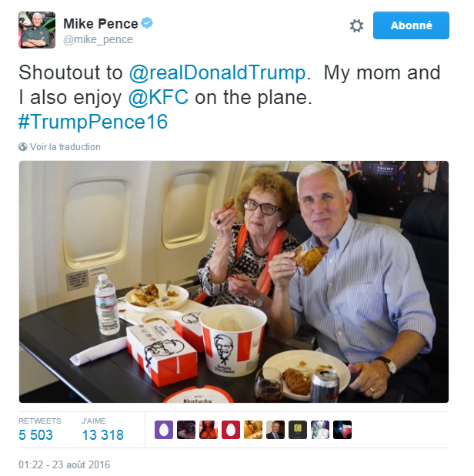Open the Texas flag avatar
This screenshot has width=474, height=476.
pyautogui.click(x=342, y=430)
